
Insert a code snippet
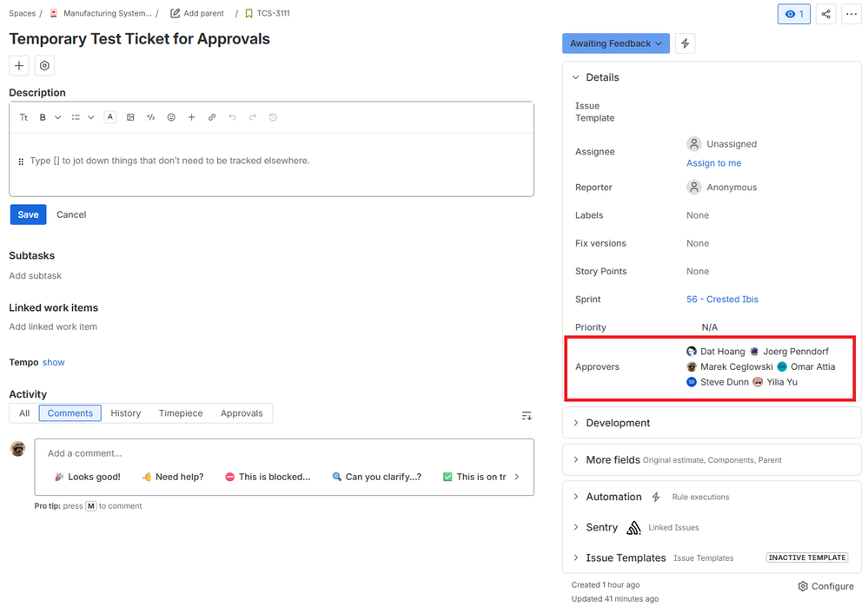pyautogui.click(x=150, y=117)
